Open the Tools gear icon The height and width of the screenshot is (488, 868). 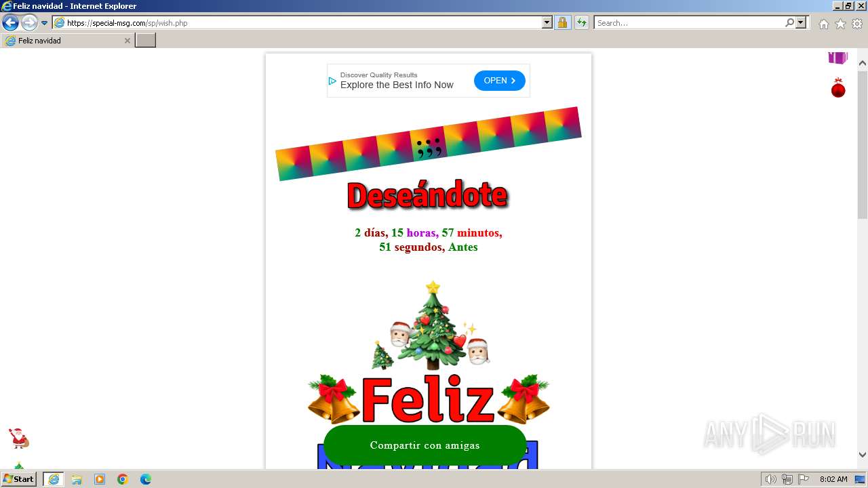pyautogui.click(x=857, y=24)
